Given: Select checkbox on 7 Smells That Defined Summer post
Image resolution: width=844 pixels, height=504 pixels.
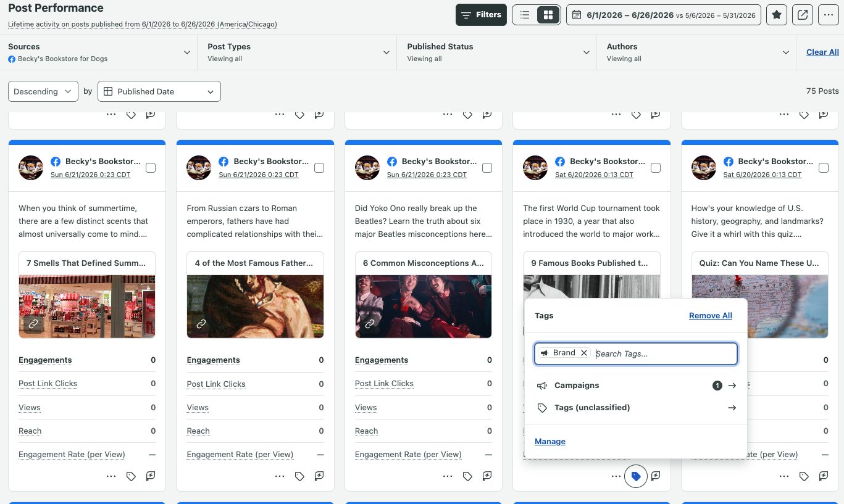Looking at the screenshot, I should pyautogui.click(x=151, y=168).
